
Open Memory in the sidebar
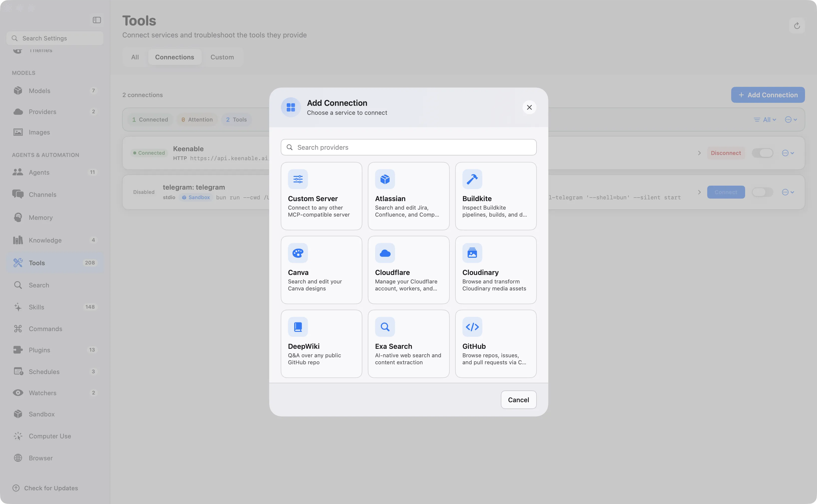[55, 217]
